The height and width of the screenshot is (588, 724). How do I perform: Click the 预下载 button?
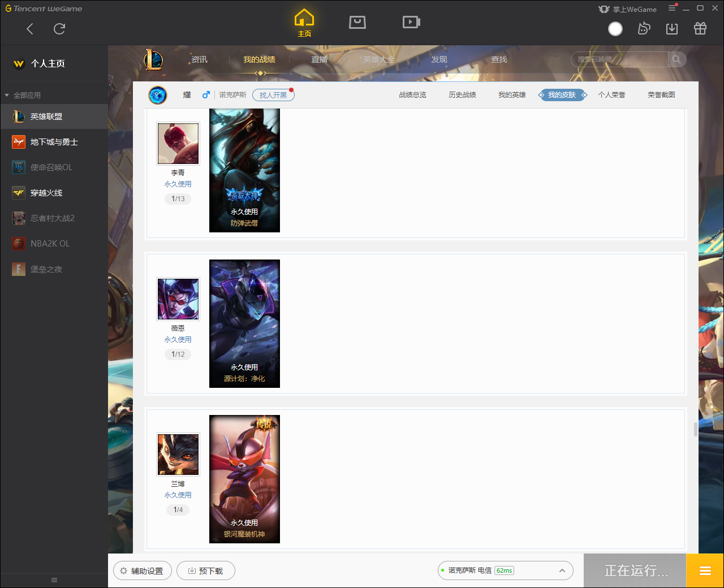tap(206, 571)
